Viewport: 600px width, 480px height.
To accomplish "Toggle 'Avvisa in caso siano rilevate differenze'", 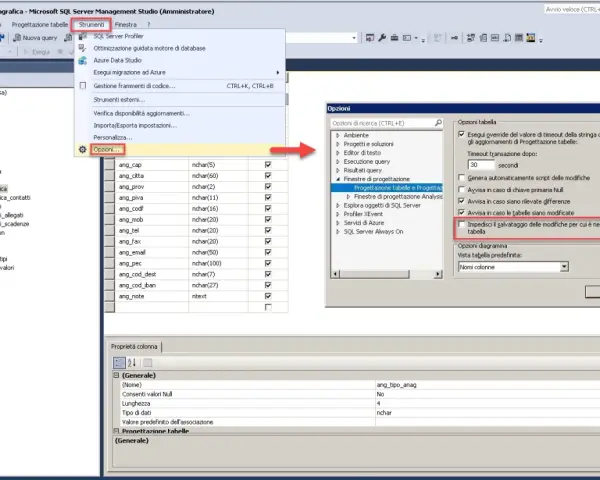I will coord(461,201).
